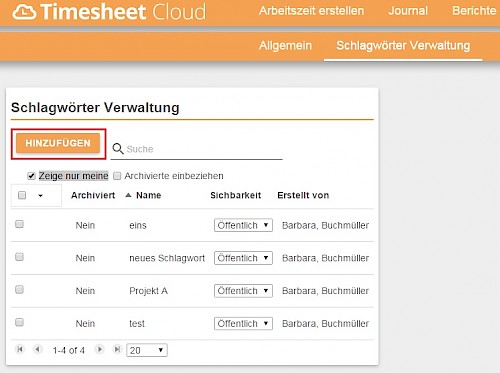Image resolution: width=500 pixels, height=373 pixels.
Task: Open the Journal menu
Action: tap(408, 11)
